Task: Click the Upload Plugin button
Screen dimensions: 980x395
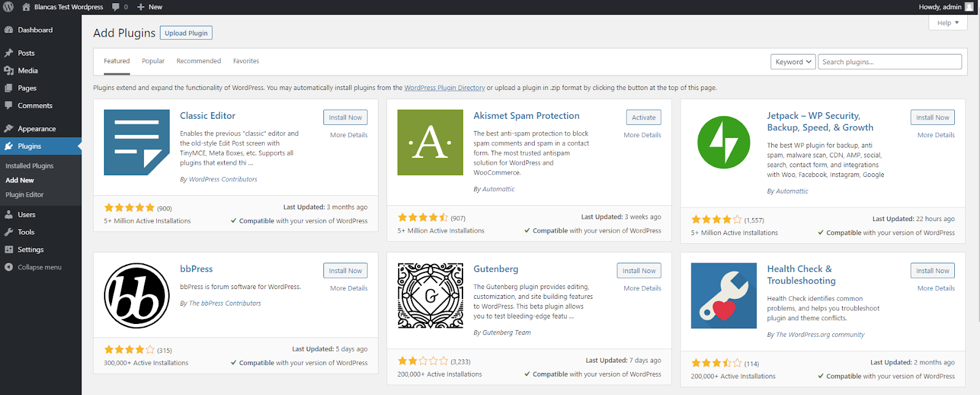Action: (186, 33)
